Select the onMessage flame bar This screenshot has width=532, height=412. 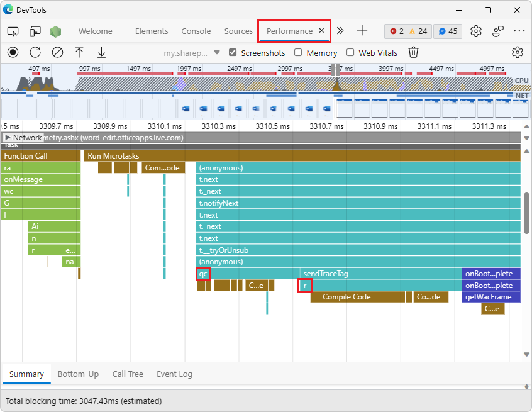[40, 179]
